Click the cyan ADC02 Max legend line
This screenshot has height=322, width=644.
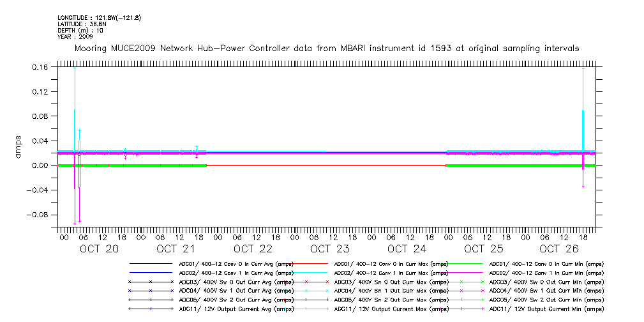(306, 273)
